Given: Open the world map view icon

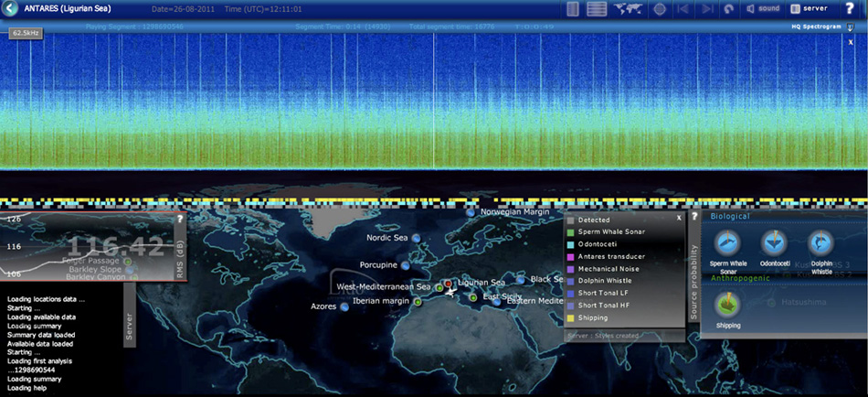Looking at the screenshot, I should click(x=628, y=9).
